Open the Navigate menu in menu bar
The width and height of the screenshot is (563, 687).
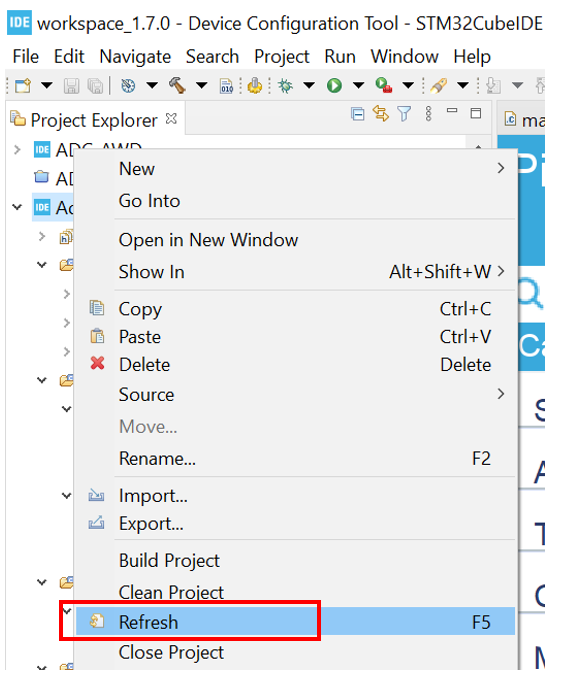coord(135,57)
